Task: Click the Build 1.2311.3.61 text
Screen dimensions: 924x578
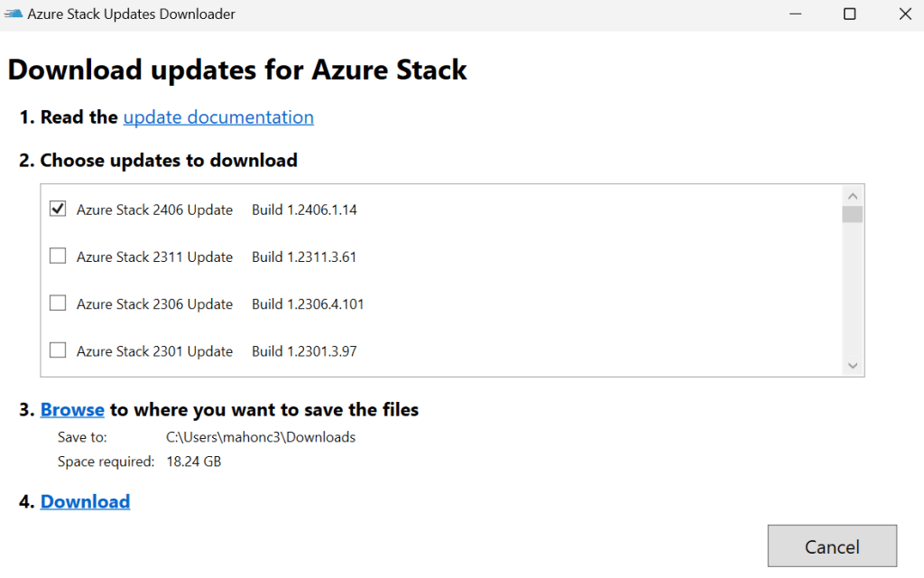Action: (x=304, y=256)
